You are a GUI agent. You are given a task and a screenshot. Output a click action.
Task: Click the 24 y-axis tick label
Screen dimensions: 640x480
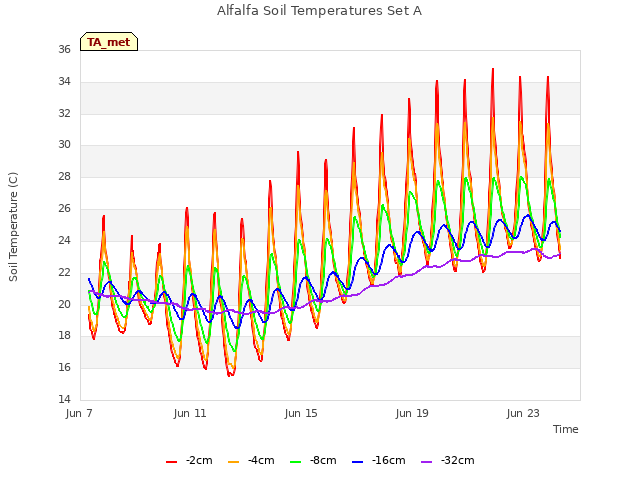(x=64, y=240)
